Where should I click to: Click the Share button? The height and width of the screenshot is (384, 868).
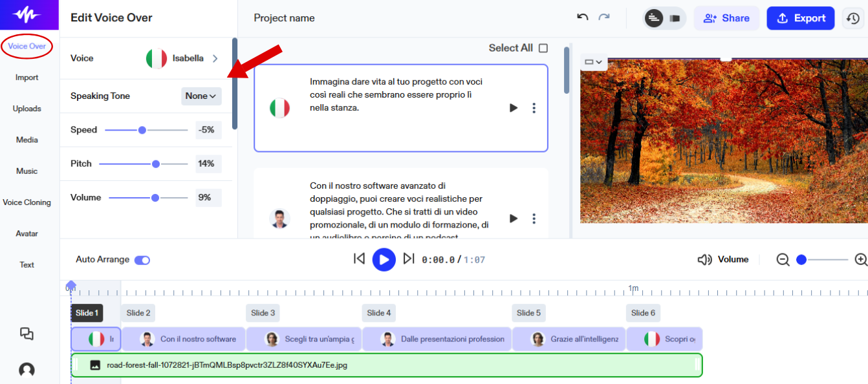(x=726, y=18)
